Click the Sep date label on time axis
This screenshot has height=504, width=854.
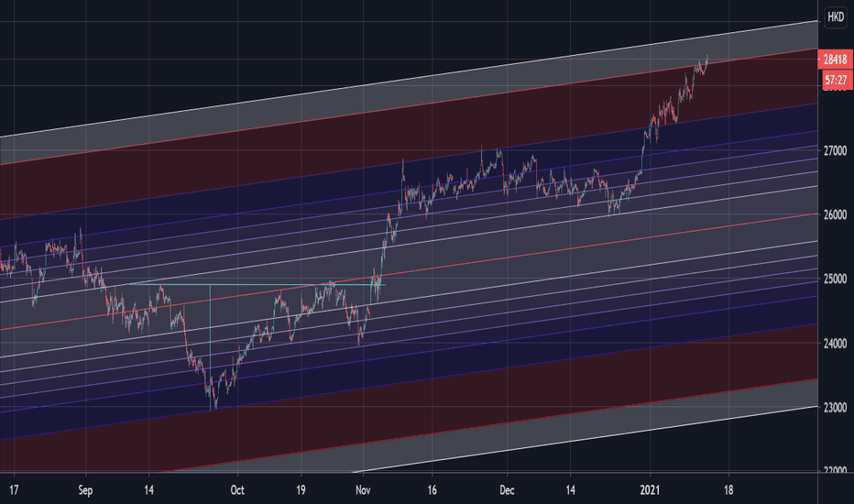pos(85,490)
